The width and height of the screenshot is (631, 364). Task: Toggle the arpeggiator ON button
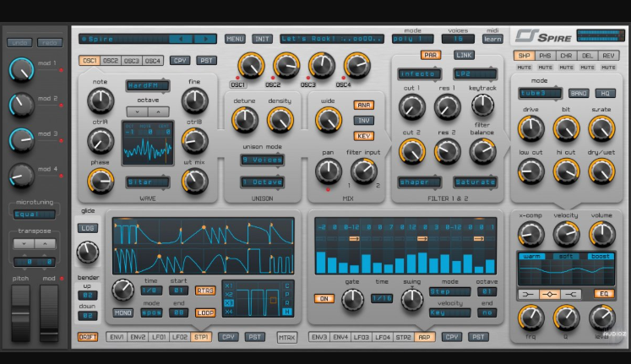(324, 298)
